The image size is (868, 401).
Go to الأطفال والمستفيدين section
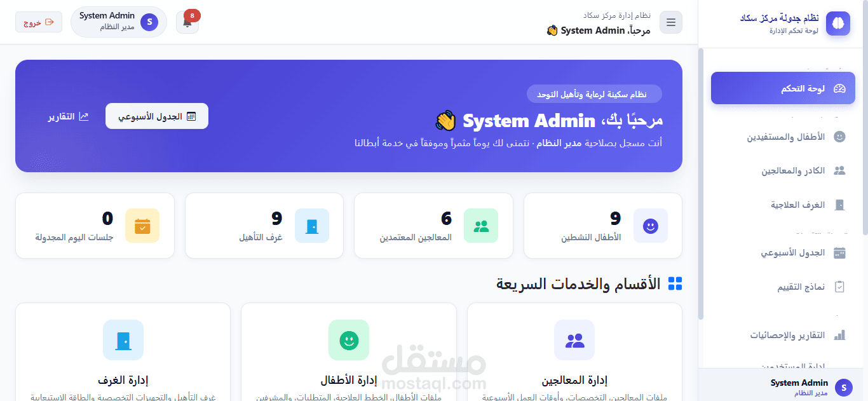coord(783,137)
